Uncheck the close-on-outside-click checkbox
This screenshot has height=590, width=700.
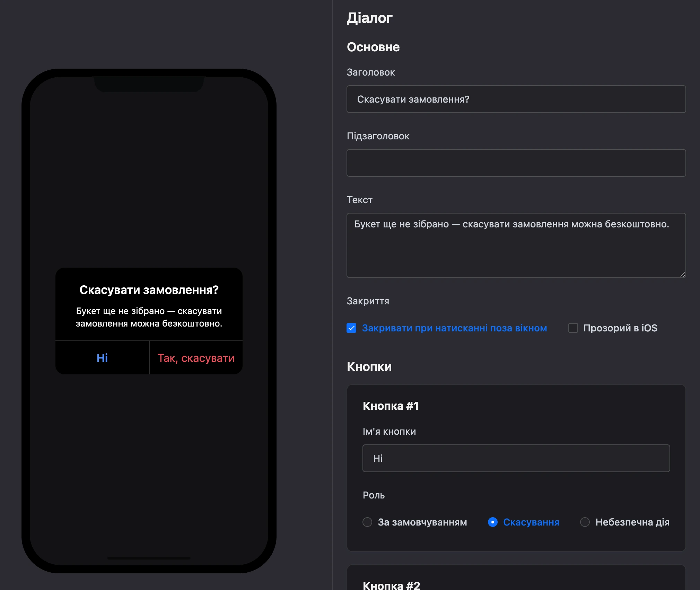click(351, 328)
